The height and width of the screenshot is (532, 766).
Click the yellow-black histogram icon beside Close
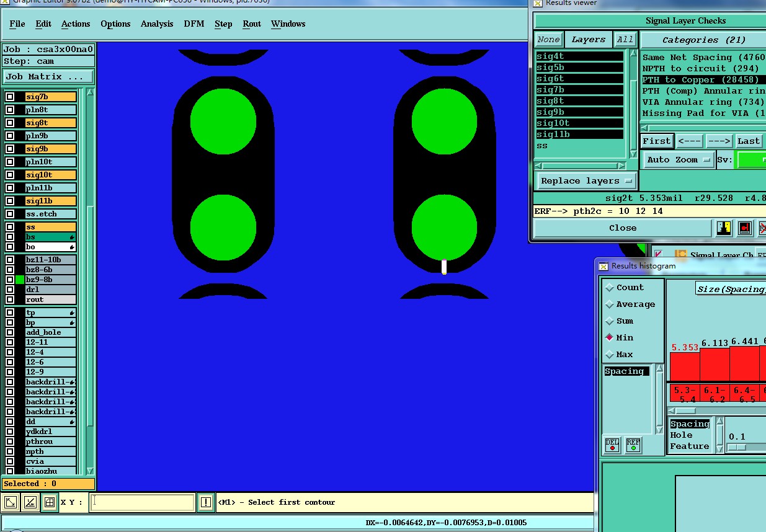tap(724, 228)
